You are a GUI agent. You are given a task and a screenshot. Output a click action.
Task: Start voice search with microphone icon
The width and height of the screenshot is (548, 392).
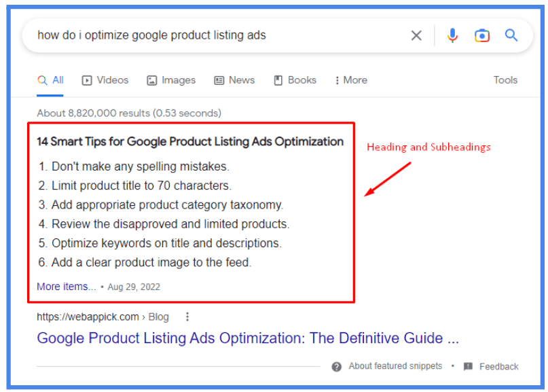452,35
